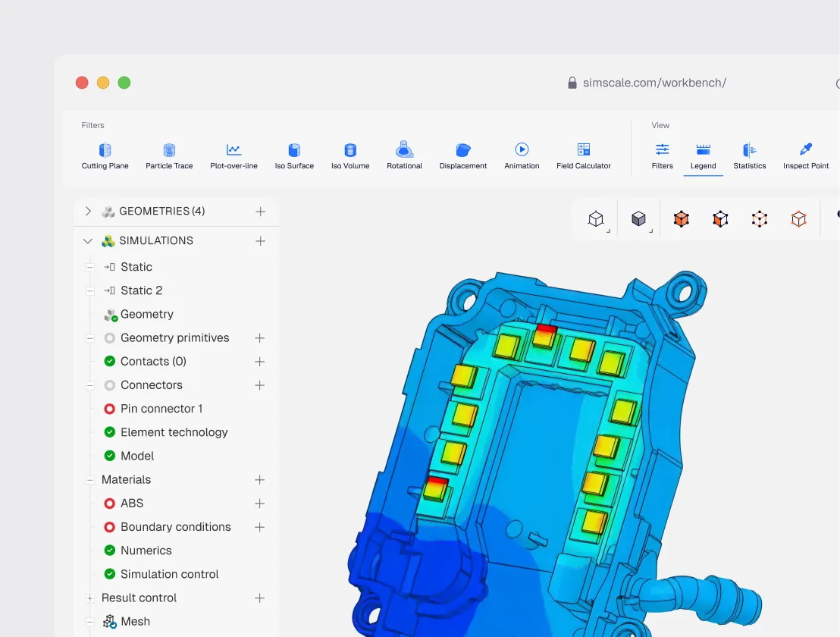Collapse the Connectors node

point(90,385)
